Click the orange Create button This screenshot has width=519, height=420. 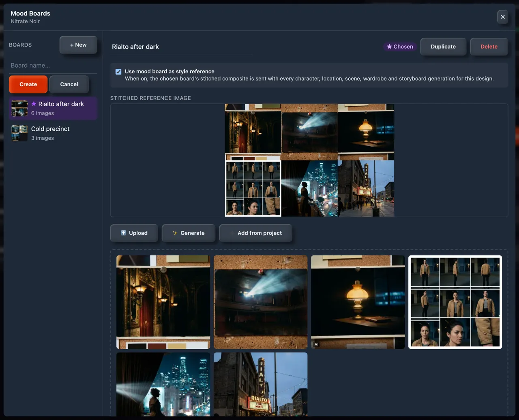28,84
